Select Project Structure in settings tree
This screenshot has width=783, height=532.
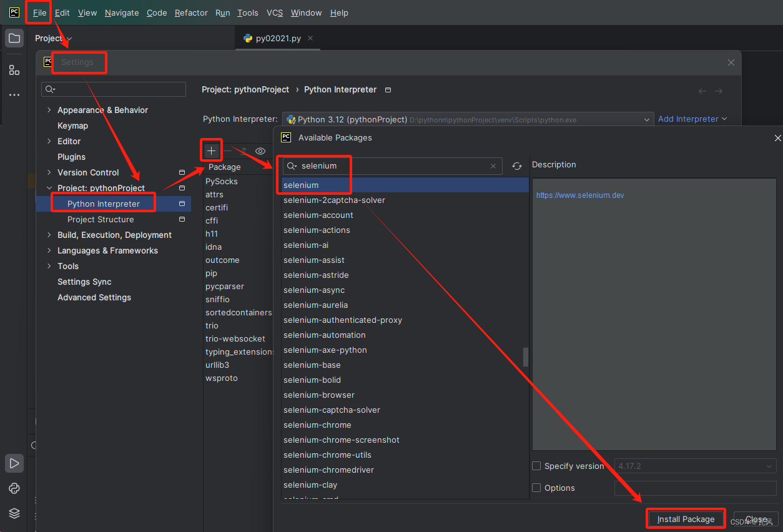point(101,219)
